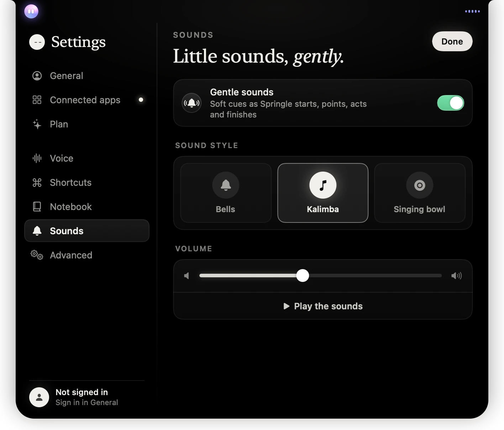Image resolution: width=504 pixels, height=430 pixels.
Task: Click the Plan sparkle icon
Action: pos(37,124)
